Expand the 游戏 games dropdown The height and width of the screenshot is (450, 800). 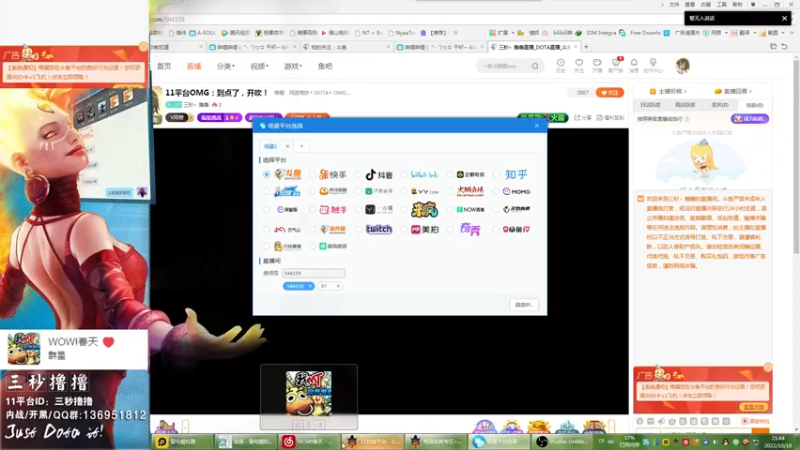click(293, 66)
